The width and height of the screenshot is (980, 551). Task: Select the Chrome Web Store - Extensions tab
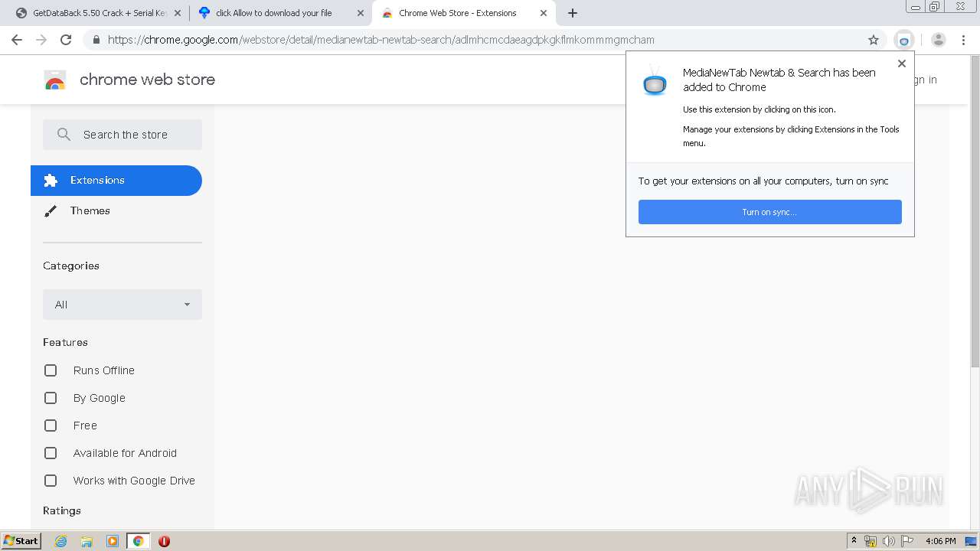click(464, 13)
